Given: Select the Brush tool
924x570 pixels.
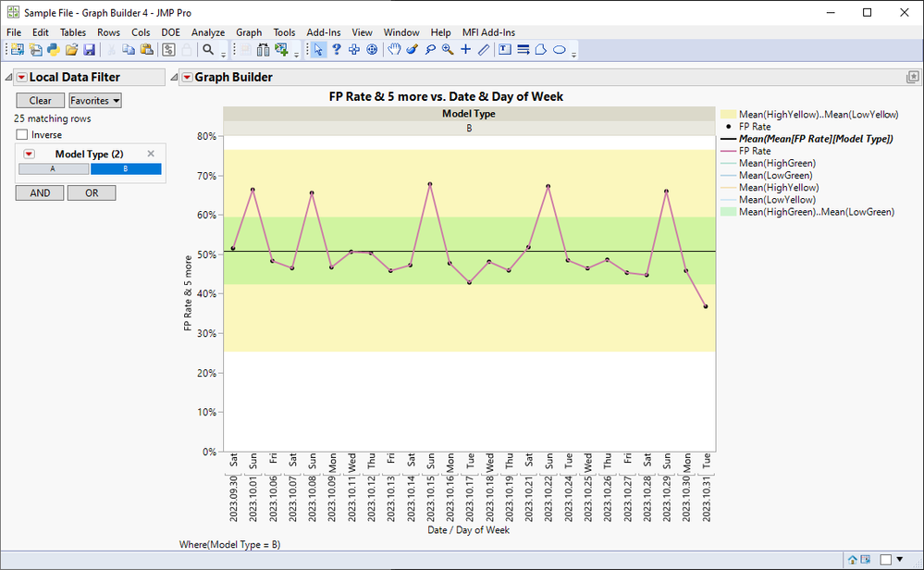Looking at the screenshot, I should (412, 50).
